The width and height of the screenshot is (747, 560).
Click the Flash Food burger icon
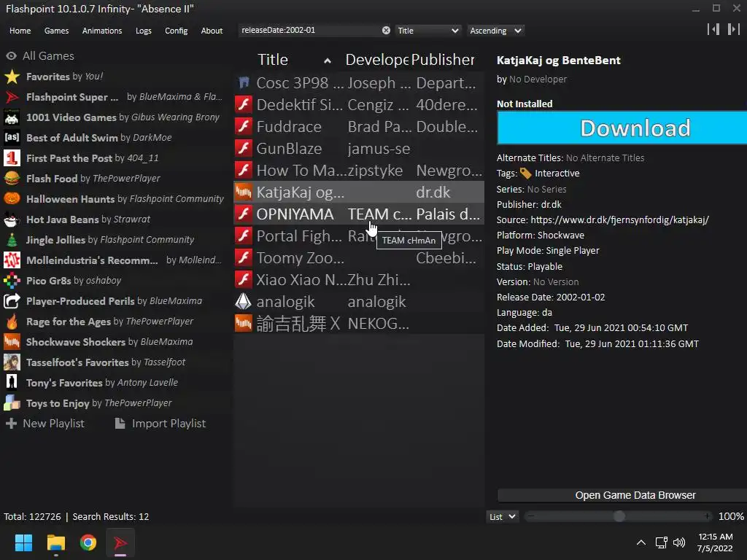tap(12, 179)
